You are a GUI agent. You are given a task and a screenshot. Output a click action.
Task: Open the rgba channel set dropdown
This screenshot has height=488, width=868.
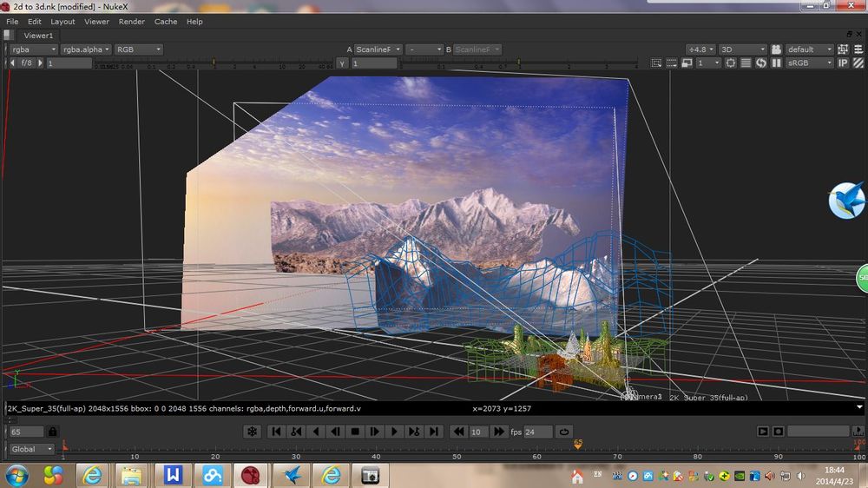[x=33, y=49]
